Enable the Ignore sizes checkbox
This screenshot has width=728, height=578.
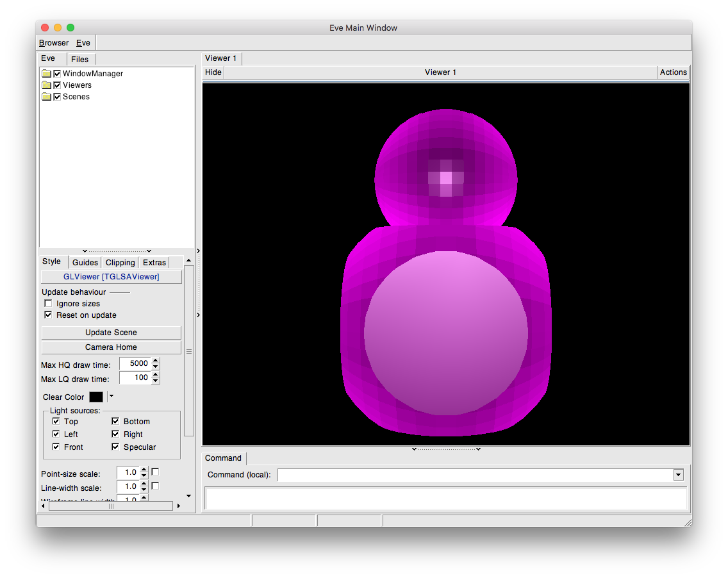[48, 304]
